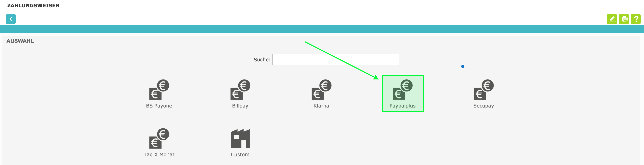644x165 pixels.
Task: Click the Tag X Monat text label
Action: [x=159, y=155]
